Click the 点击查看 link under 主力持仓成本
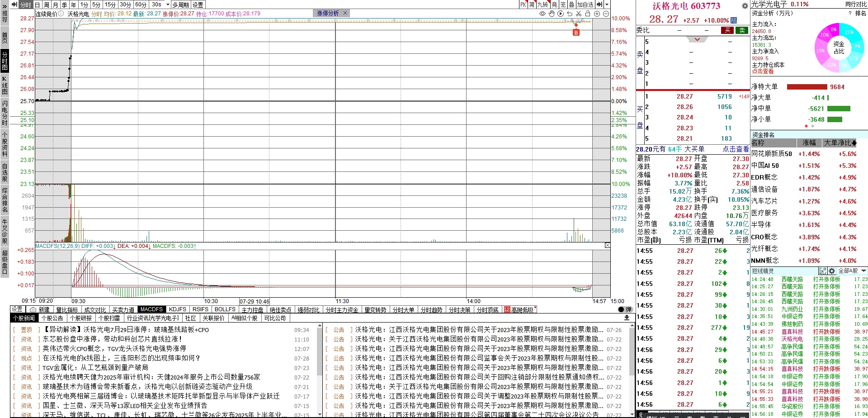The width and height of the screenshot is (868, 418). pyautogui.click(x=763, y=71)
